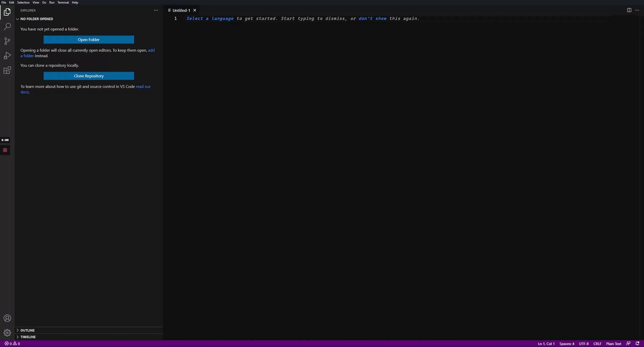Close the Untitled-1 tab

[x=194, y=10]
